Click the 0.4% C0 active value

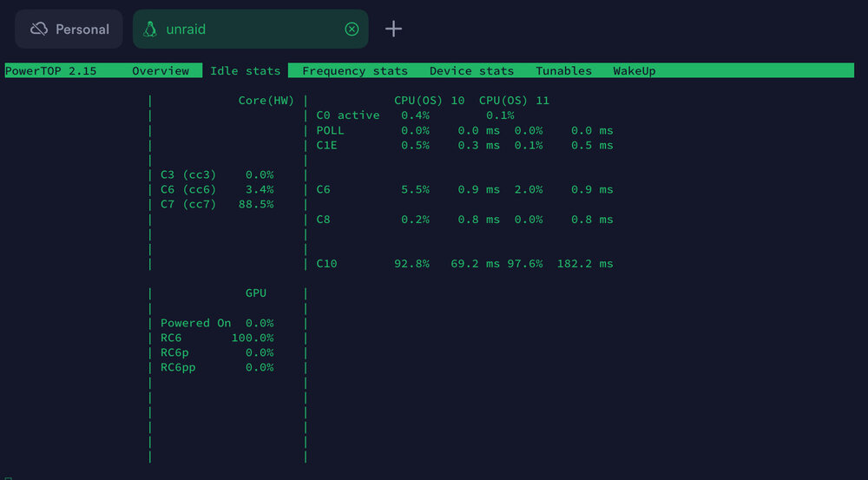[x=415, y=115]
